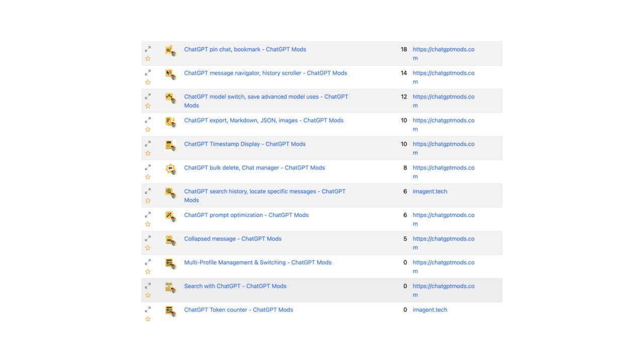Toggle the star for ChatGPT model switch
Viewport: 644px width, 362px height.
click(x=148, y=106)
